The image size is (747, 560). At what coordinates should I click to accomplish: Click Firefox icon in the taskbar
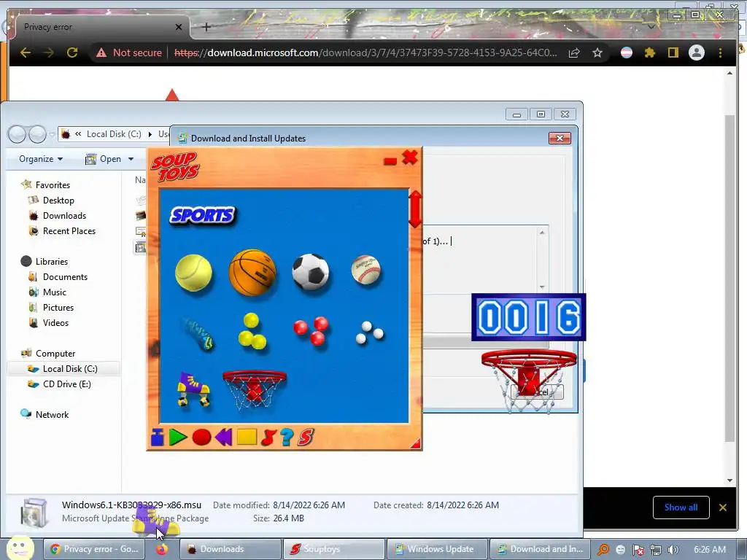pos(162,549)
